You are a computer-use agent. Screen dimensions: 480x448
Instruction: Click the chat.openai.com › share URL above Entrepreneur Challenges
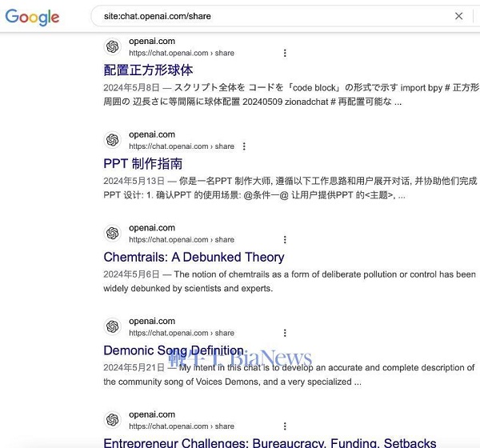(182, 426)
